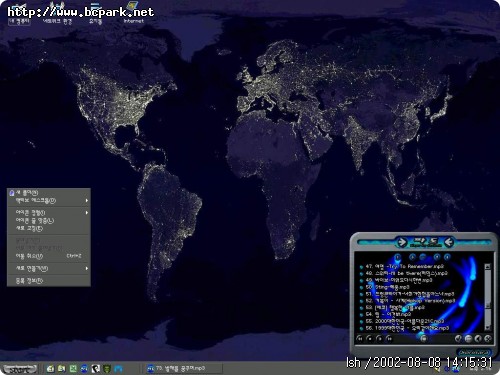
Task: Expand the 새로 만들기(W) submenu
Action: click(x=49, y=268)
